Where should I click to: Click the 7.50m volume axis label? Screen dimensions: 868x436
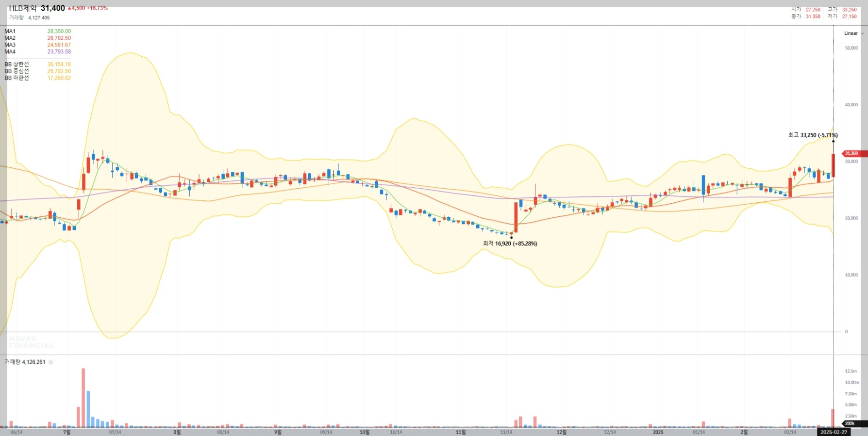pyautogui.click(x=851, y=394)
